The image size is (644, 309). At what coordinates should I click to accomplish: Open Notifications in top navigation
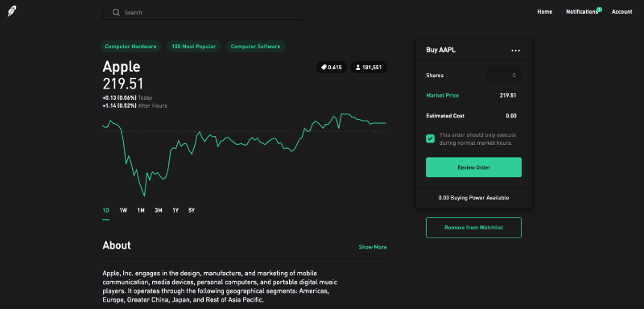click(581, 12)
